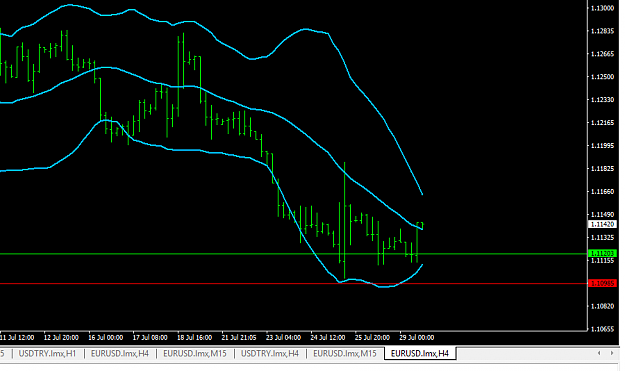This screenshot has height=371, width=625.
Task: Select the green 1.11203 price level label
Action: (602, 253)
